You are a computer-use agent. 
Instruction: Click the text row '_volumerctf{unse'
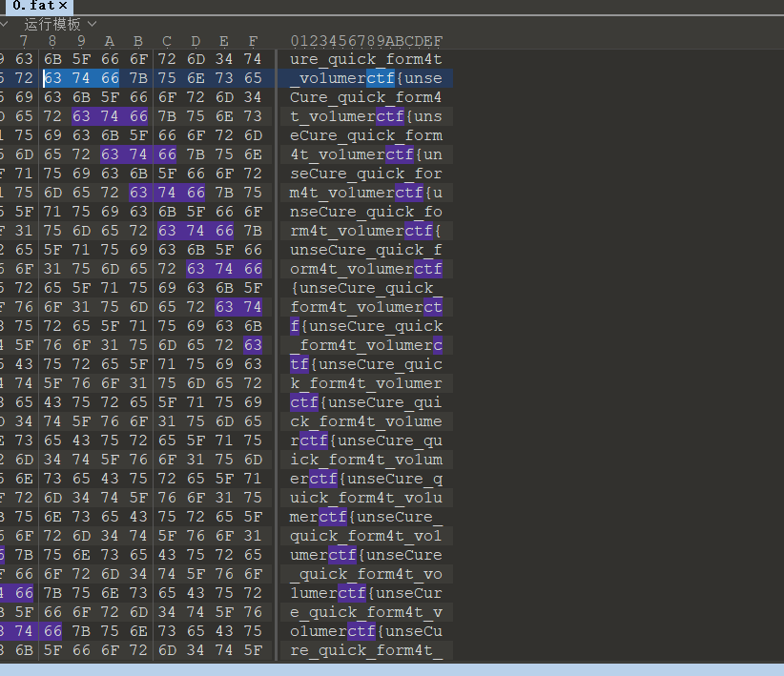tap(366, 78)
